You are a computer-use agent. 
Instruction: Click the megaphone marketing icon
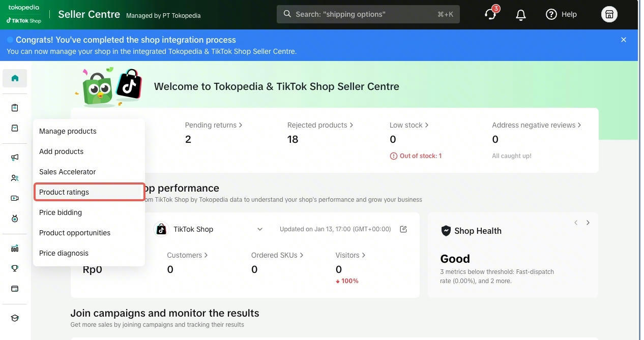coord(15,158)
